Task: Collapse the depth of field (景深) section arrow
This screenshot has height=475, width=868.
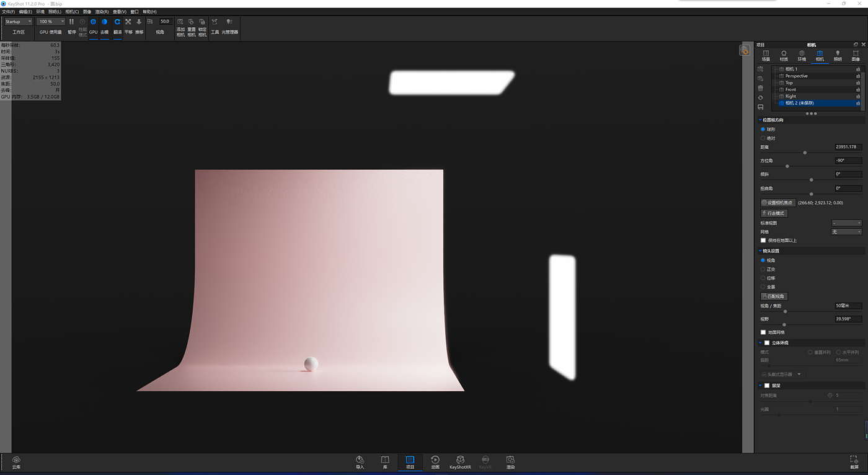Action: [x=761, y=386]
